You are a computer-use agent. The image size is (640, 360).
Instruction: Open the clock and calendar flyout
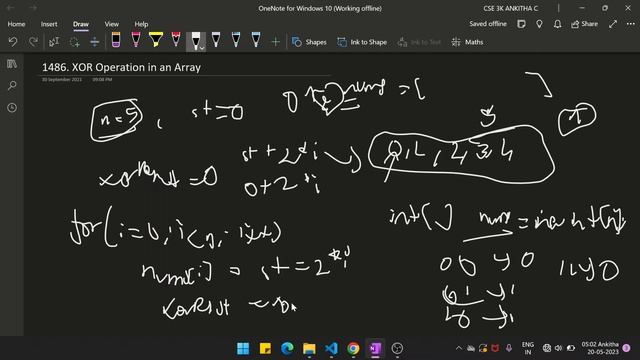point(600,348)
